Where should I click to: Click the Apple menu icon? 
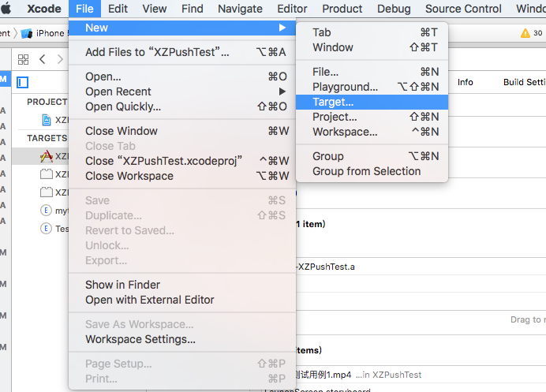tap(7, 9)
